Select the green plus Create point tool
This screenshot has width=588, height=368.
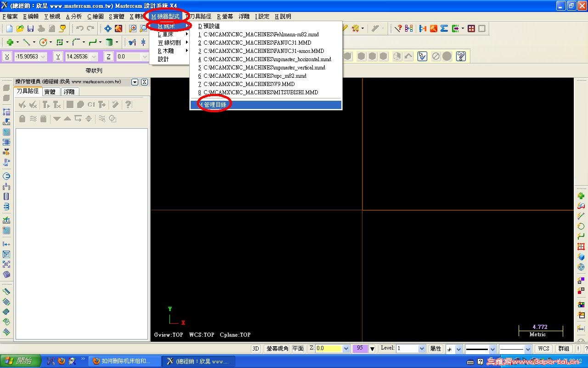[x=10, y=42]
